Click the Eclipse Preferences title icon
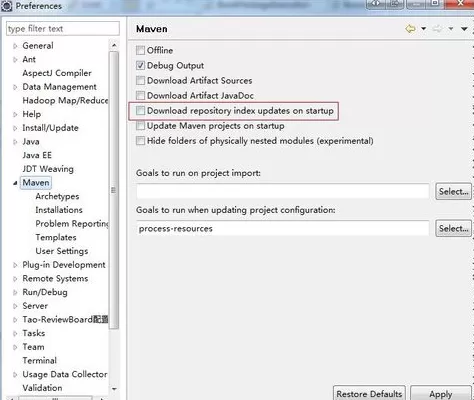 click(x=7, y=6)
